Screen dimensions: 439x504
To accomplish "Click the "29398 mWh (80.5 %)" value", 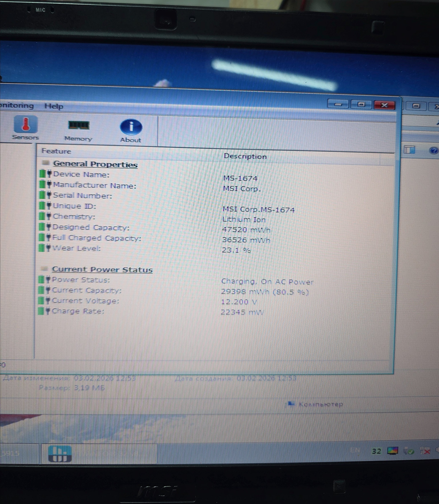I will point(265,292).
